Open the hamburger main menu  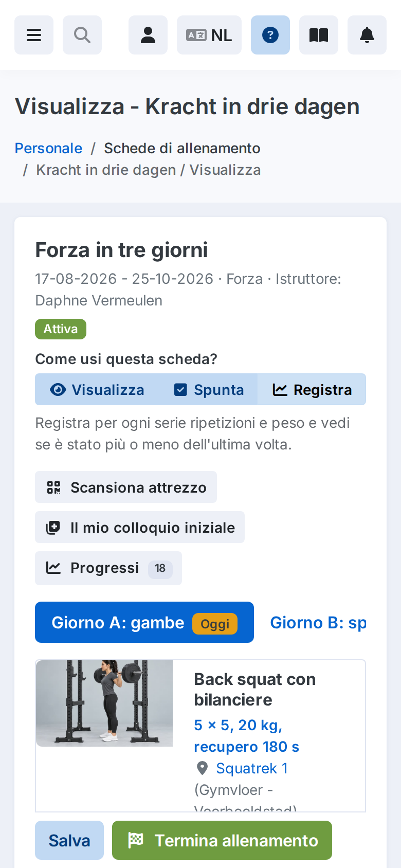[34, 35]
